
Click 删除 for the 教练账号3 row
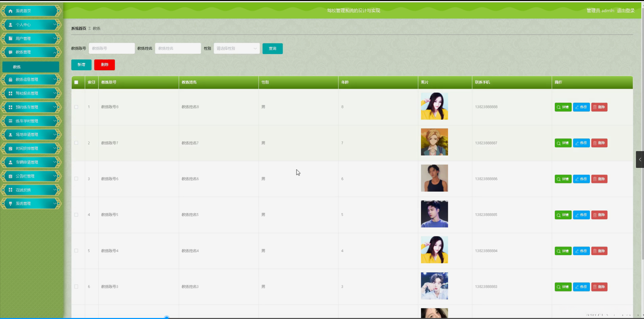coord(599,287)
